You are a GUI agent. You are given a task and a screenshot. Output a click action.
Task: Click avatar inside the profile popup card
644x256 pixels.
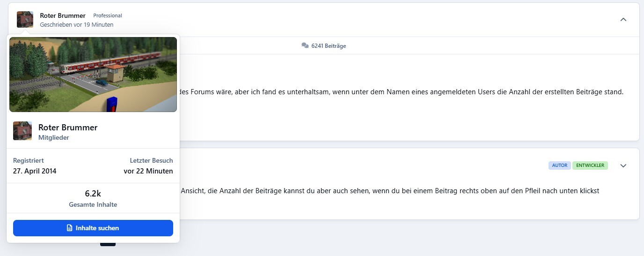coord(22,131)
